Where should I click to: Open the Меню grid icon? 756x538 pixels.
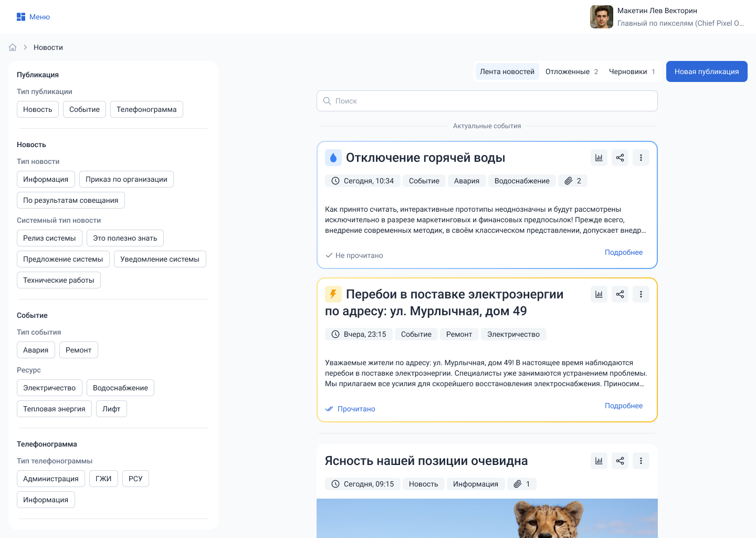21,17
